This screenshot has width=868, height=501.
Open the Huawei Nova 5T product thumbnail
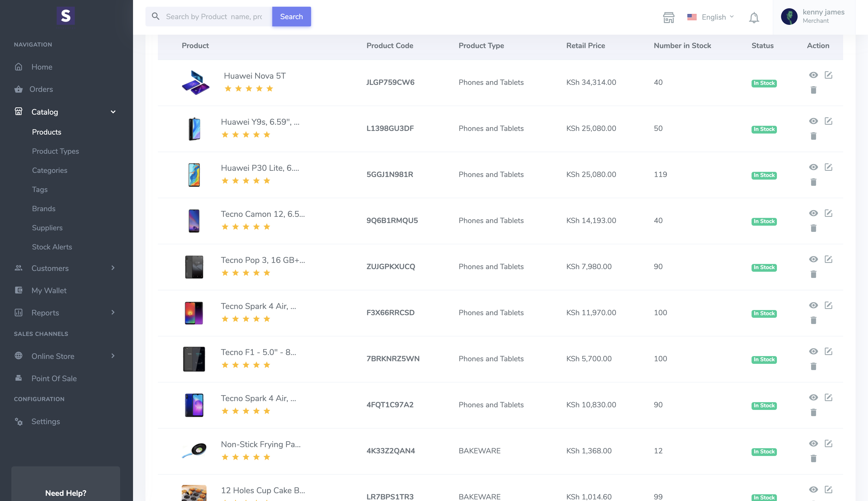[195, 83]
